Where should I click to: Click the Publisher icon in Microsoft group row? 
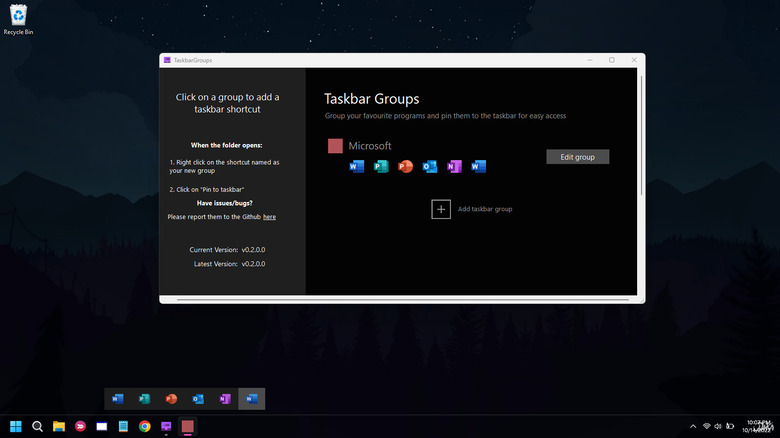tap(381, 166)
